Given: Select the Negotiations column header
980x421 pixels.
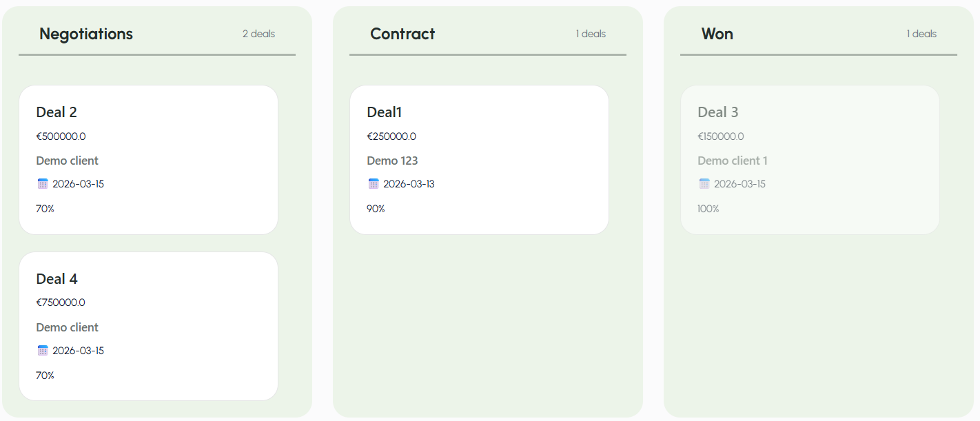Looking at the screenshot, I should pos(86,34).
